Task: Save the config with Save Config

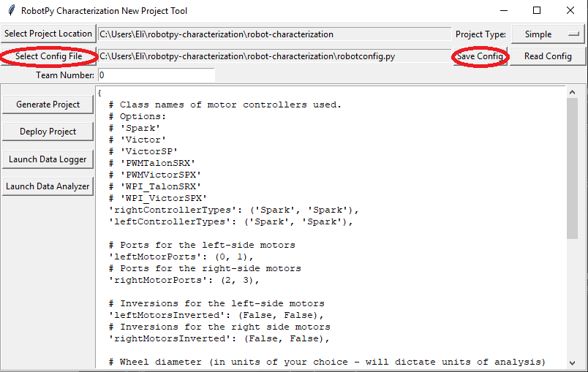Action: pos(480,56)
